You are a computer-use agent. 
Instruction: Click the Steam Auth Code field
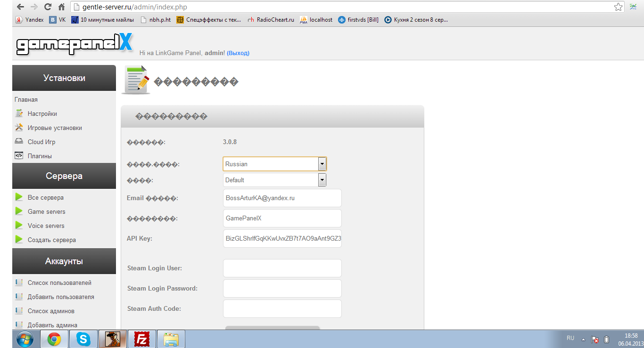coord(282,308)
